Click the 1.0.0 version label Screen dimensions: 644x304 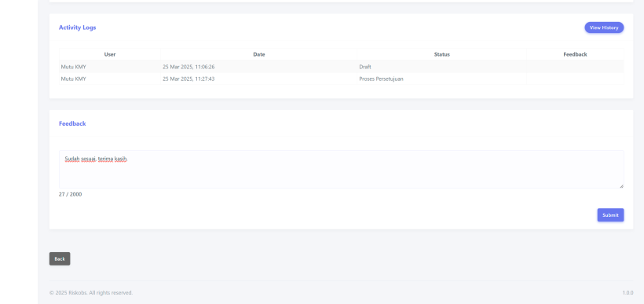pos(628,293)
